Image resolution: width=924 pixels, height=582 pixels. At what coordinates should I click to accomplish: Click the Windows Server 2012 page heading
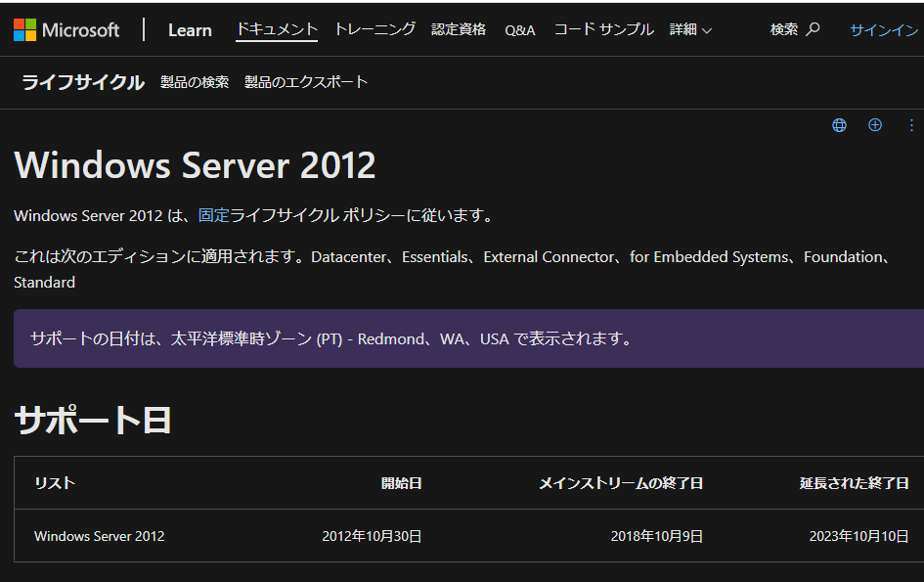[195, 164]
